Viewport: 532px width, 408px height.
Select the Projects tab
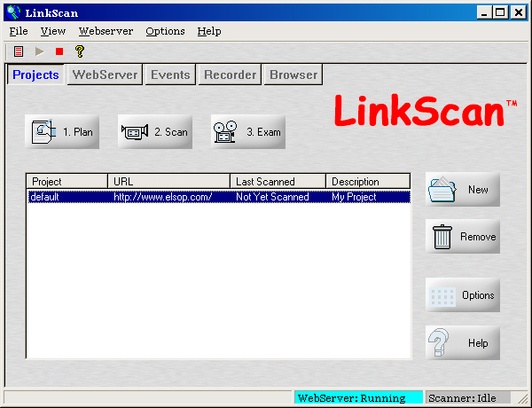point(35,75)
